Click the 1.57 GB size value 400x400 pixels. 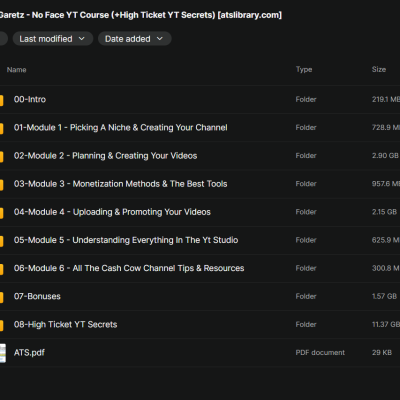coord(384,296)
